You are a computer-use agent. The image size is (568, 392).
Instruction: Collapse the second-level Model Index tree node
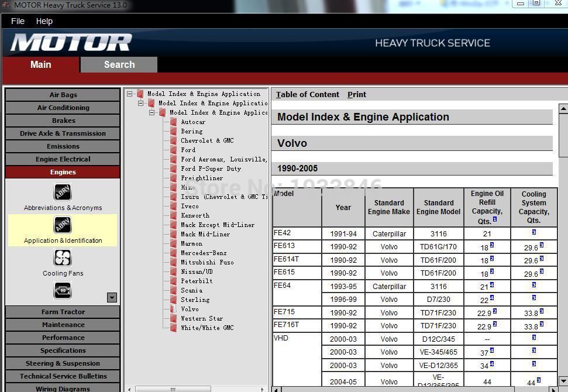(x=141, y=103)
